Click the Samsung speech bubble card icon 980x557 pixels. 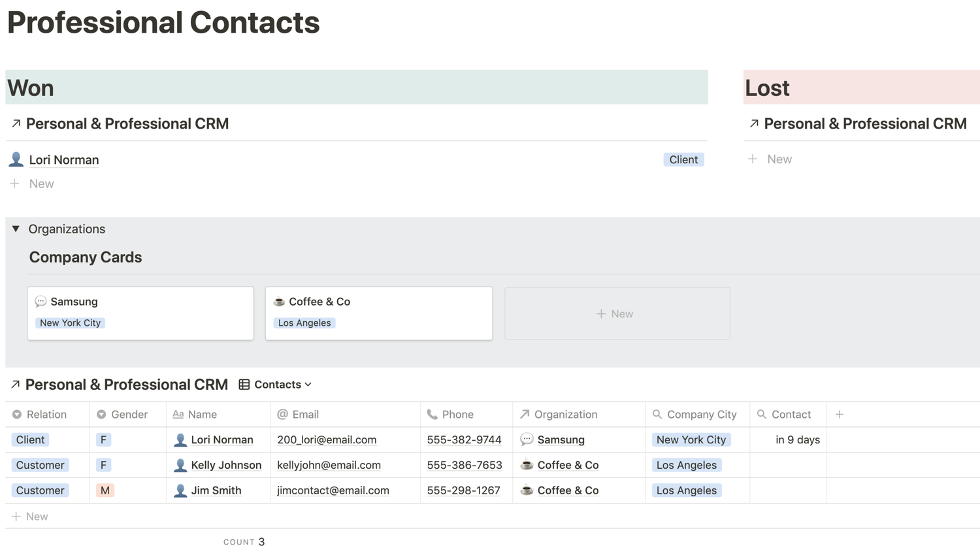tap(41, 301)
